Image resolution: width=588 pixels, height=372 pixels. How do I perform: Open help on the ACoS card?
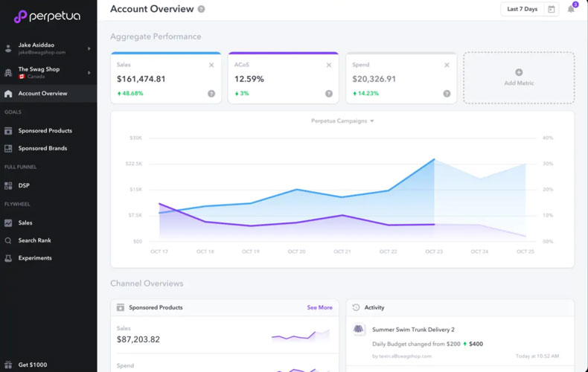click(329, 94)
